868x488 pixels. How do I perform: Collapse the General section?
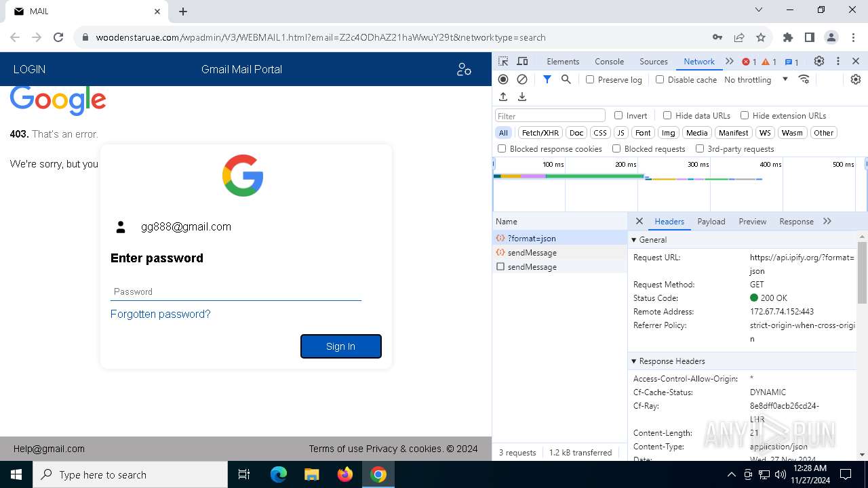click(634, 239)
